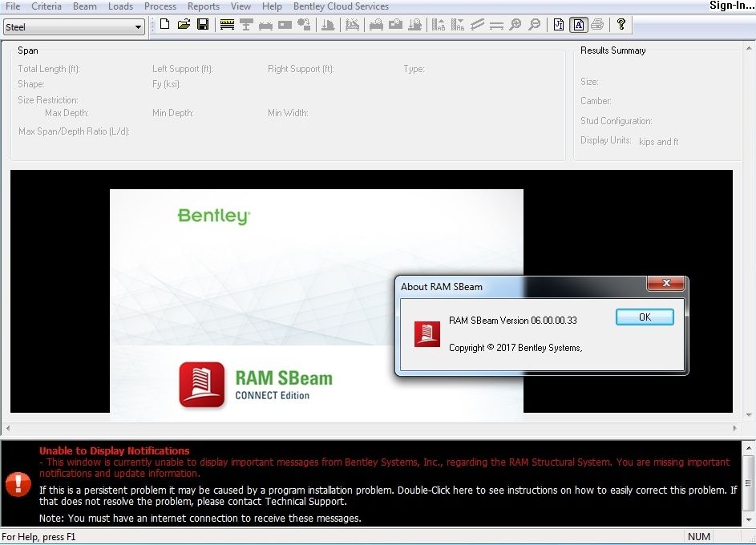756x545 pixels.
Task: Click the red exclamation notification icon
Action: tap(18, 484)
